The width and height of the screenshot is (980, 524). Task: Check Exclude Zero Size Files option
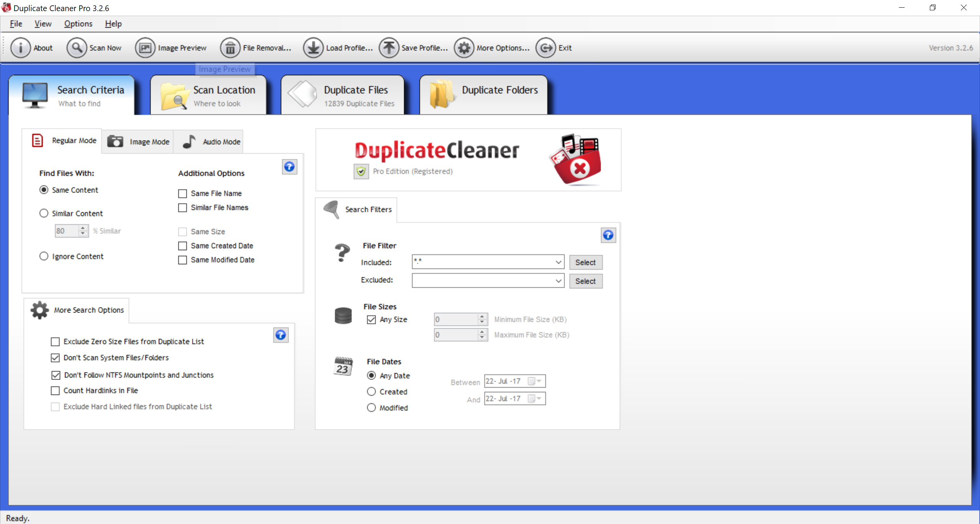point(56,341)
